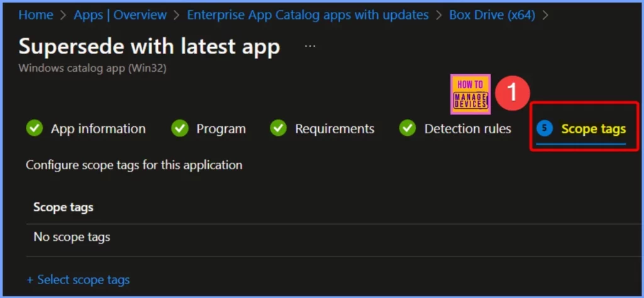Click the green check beside Program
Screen dimensions: 644x298
pos(180,129)
